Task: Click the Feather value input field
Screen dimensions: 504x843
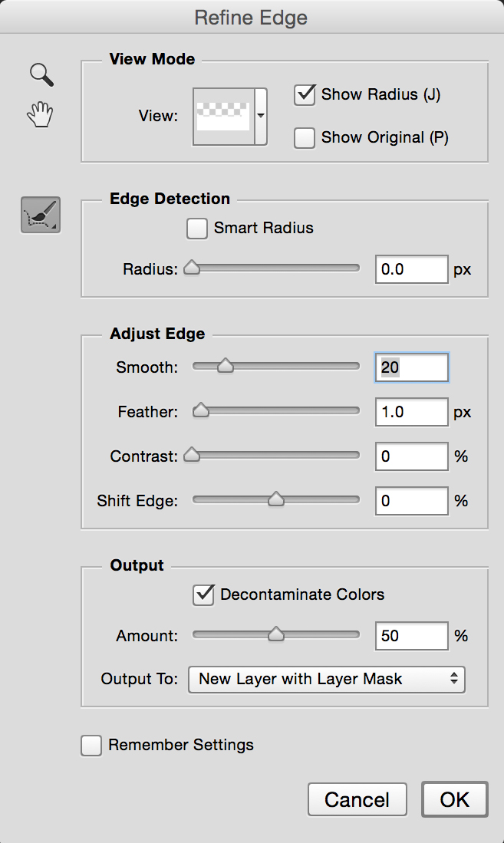Action: click(x=411, y=412)
